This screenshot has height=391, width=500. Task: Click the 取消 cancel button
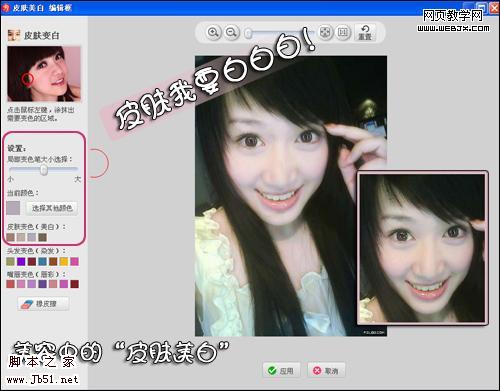point(326,370)
